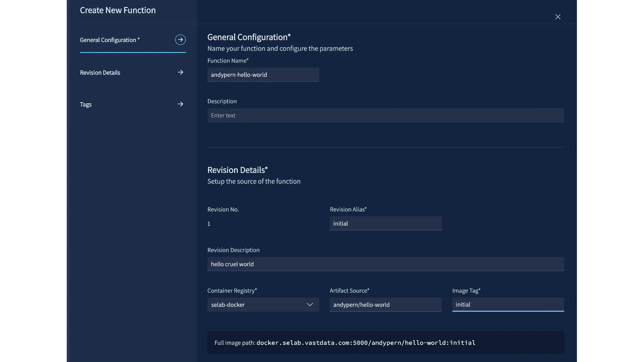Click the Revision No. value 1
644x362 pixels.
click(x=209, y=224)
